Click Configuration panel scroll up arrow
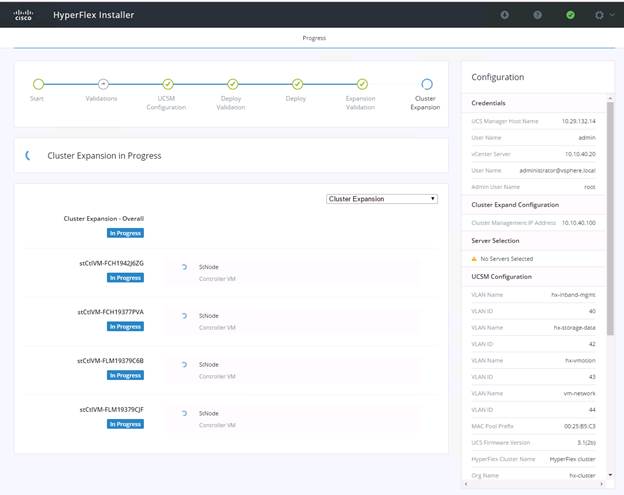Screen dimensions: 624x495 (610, 98)
